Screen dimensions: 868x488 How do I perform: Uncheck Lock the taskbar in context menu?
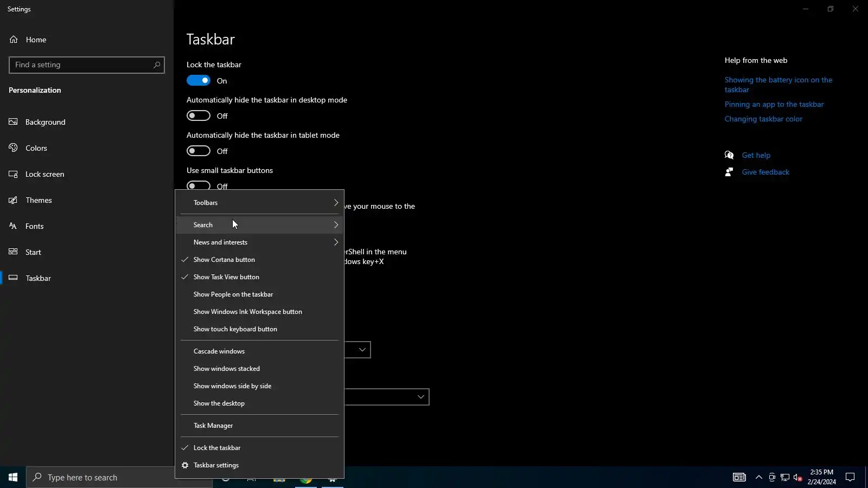pos(260,448)
